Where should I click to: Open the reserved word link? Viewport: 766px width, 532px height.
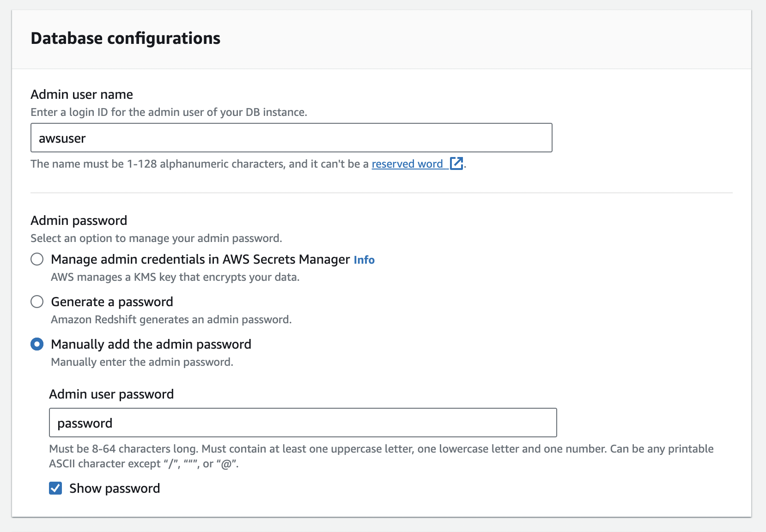pyautogui.click(x=407, y=164)
